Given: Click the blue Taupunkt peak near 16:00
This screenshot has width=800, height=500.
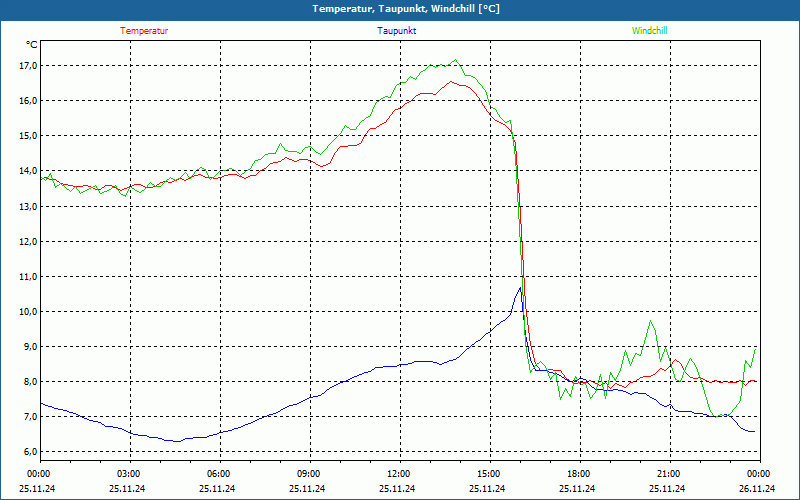Looking at the screenshot, I should pyautogui.click(x=520, y=288).
